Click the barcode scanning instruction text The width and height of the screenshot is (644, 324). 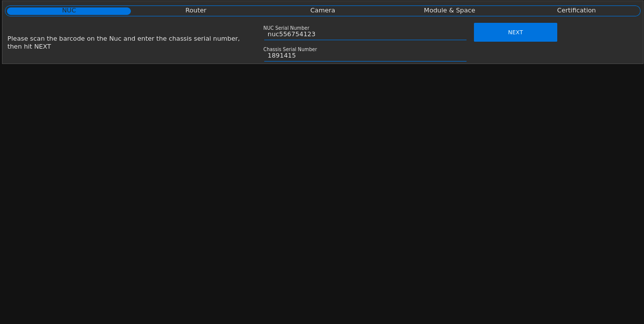(x=123, y=39)
